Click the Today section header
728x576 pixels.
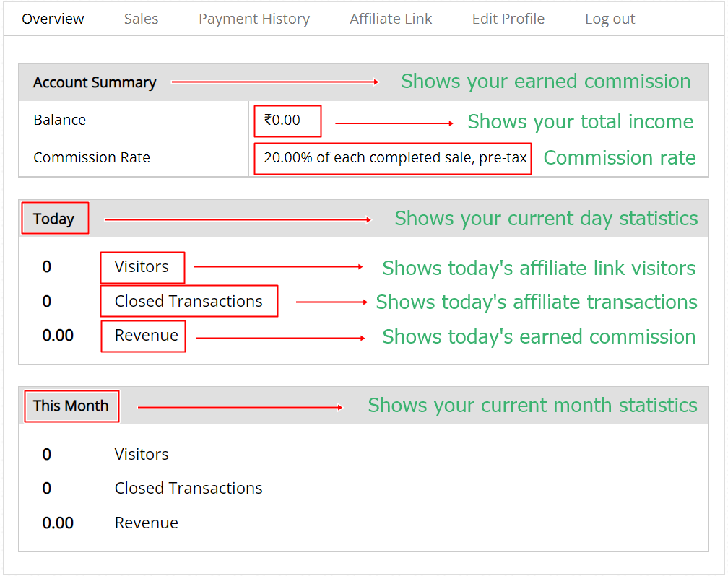tap(54, 219)
